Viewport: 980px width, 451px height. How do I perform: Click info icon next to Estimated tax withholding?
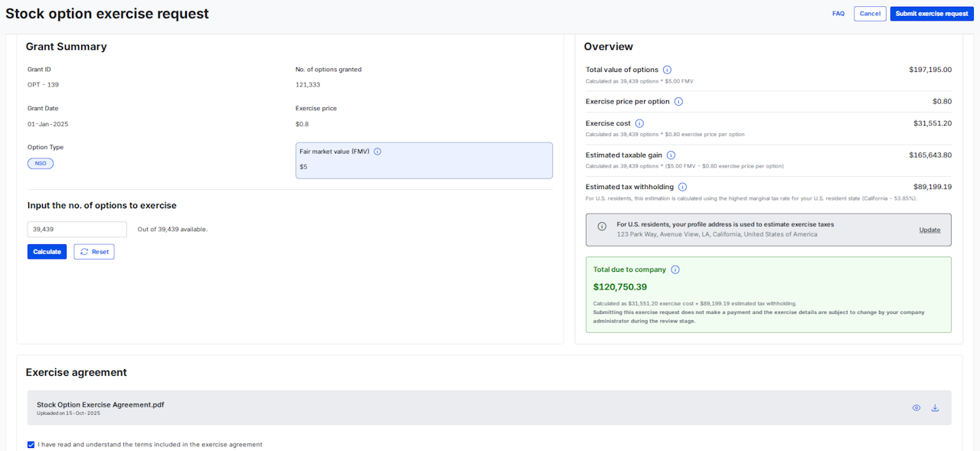pos(682,187)
